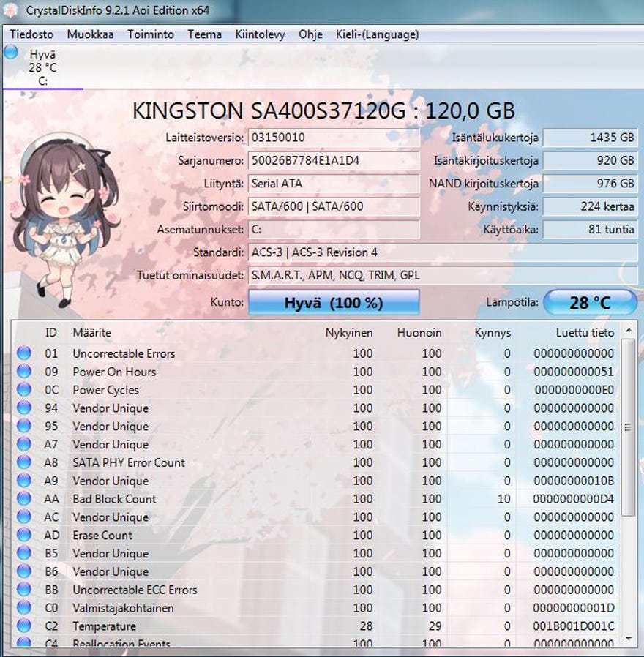Image resolution: width=644 pixels, height=657 pixels.
Task: Open the Muokkaa menu
Action: click(x=90, y=34)
